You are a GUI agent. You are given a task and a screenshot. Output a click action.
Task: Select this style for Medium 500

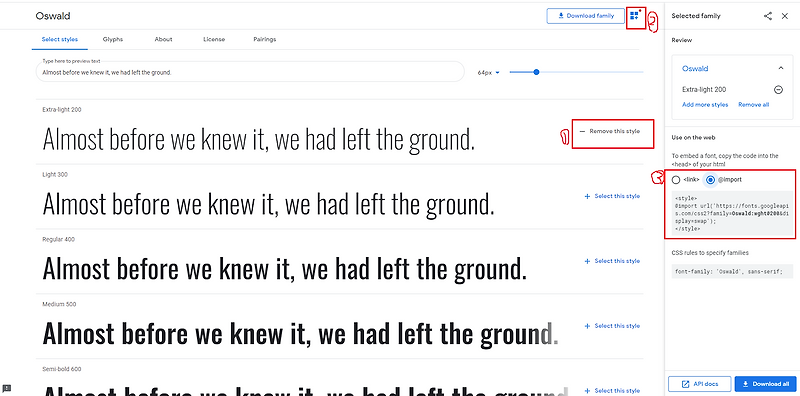pyautogui.click(x=612, y=326)
